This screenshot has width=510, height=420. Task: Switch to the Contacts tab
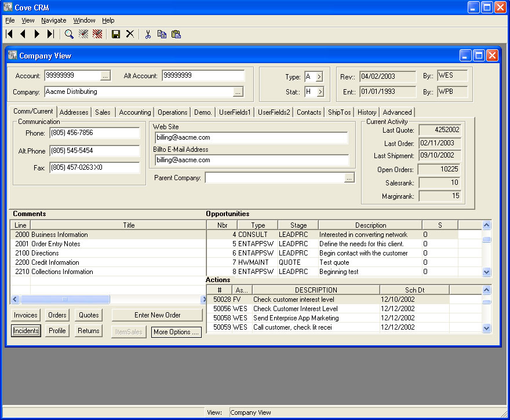[309, 112]
